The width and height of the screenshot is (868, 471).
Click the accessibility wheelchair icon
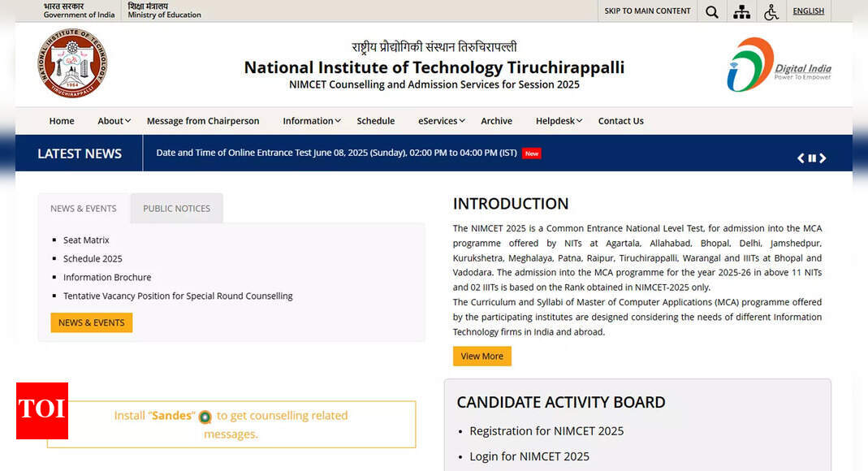pos(771,11)
